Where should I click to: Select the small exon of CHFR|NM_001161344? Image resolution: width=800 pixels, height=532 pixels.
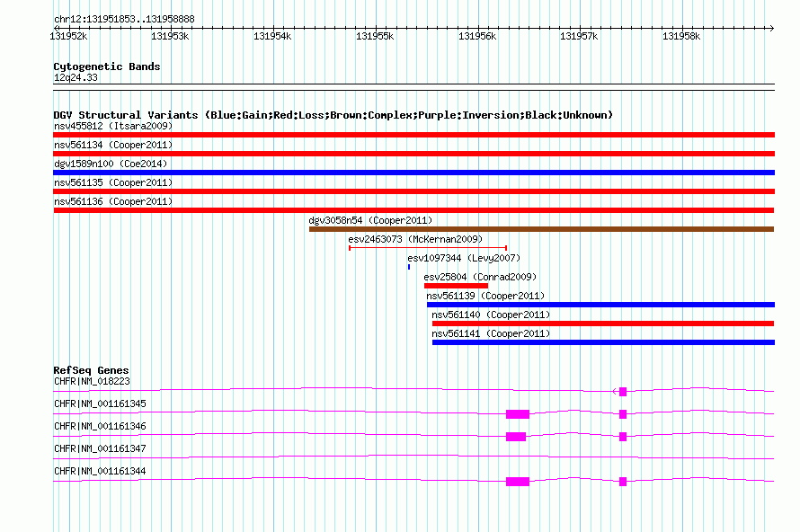[x=622, y=482]
